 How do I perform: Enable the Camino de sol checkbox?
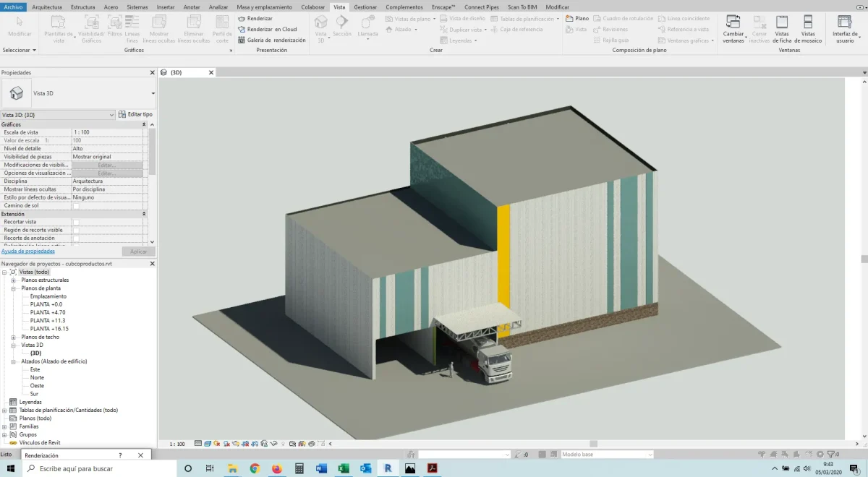[x=76, y=206]
